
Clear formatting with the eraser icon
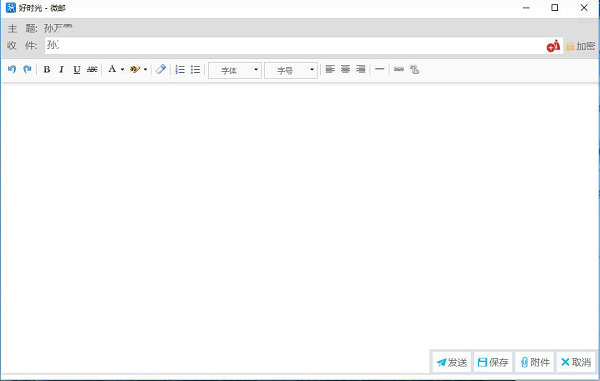click(161, 69)
